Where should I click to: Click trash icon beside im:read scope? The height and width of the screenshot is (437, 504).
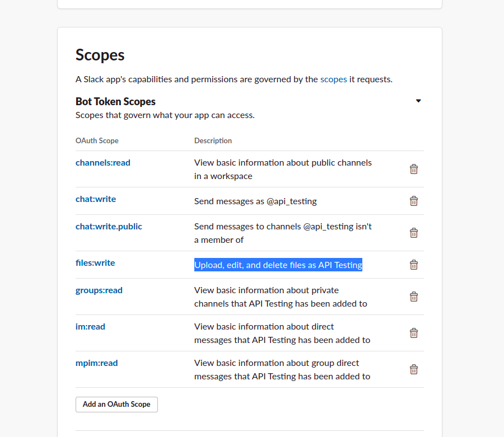click(414, 333)
